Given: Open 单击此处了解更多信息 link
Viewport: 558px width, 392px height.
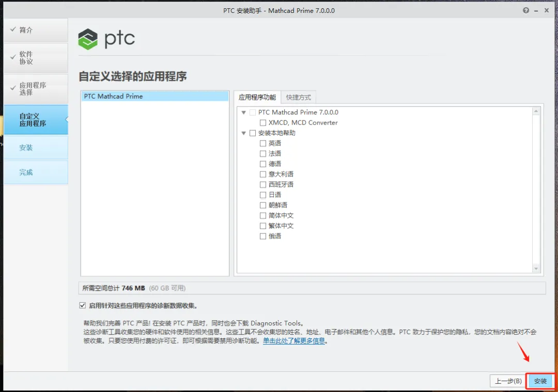Looking at the screenshot, I should 294,341.
